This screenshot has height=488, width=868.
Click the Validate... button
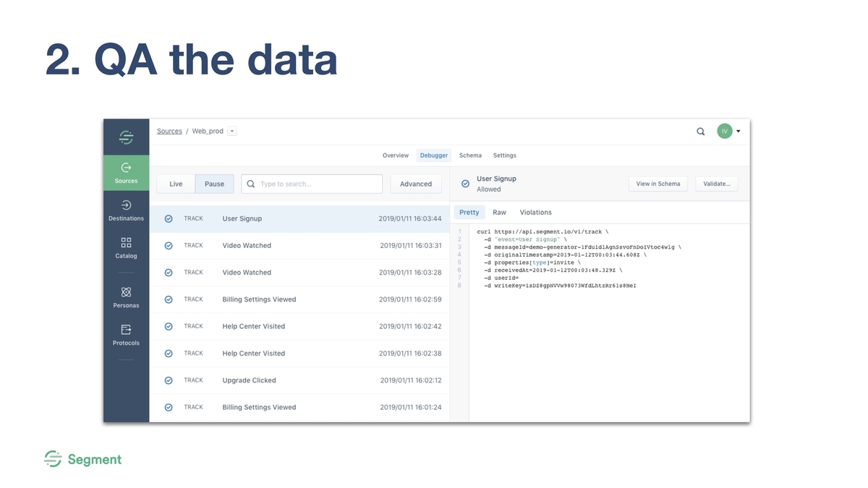717,184
